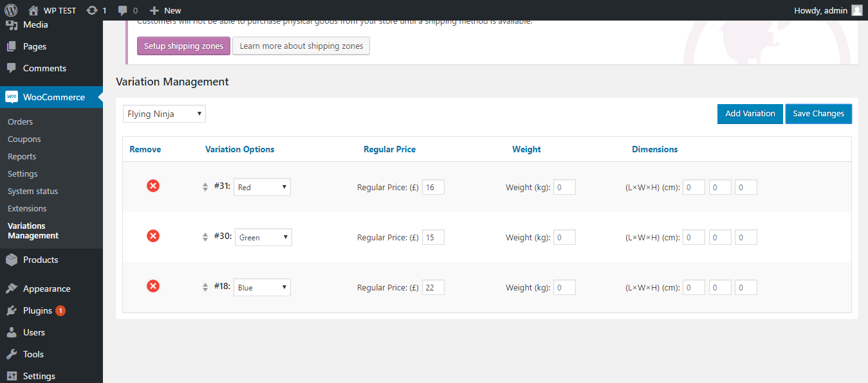Open the Red variation option dropdown
868x383 pixels.
(x=262, y=188)
